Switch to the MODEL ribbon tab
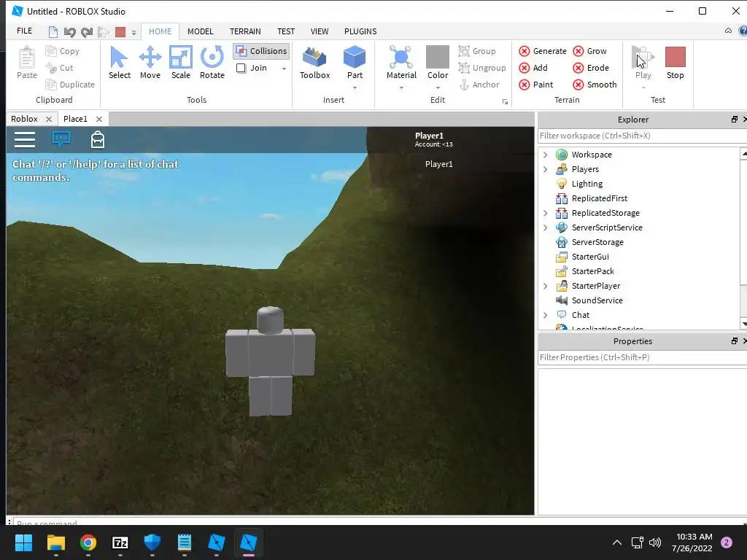 tap(200, 31)
